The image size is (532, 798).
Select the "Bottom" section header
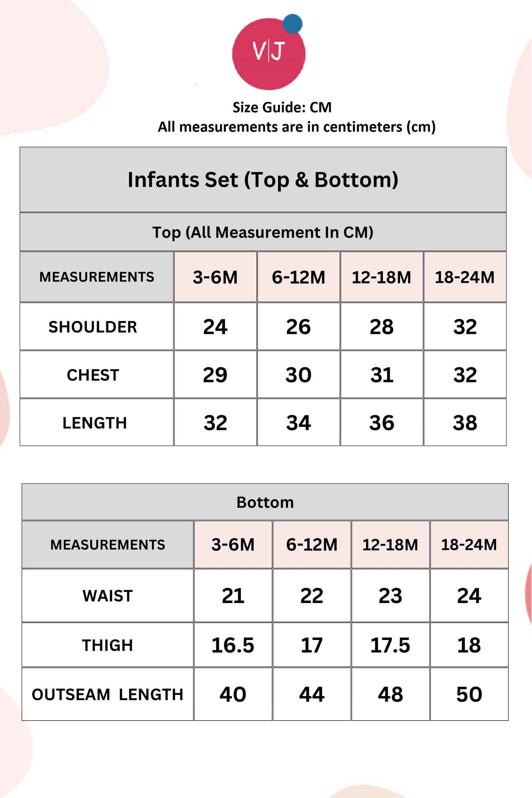[265, 502]
